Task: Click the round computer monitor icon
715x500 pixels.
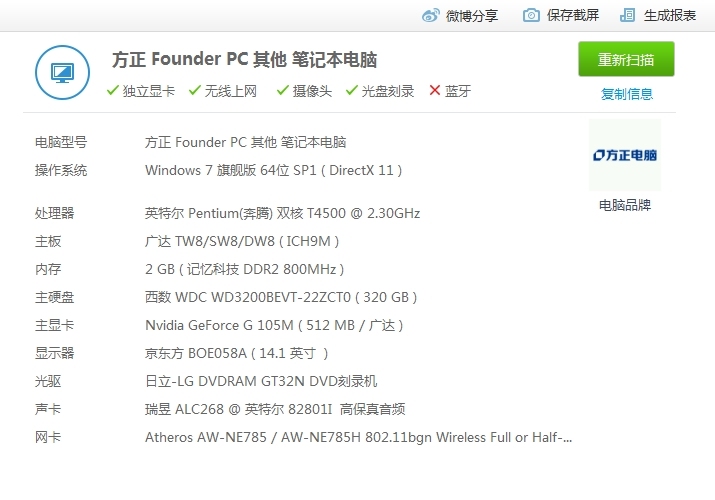Action: tap(62, 72)
